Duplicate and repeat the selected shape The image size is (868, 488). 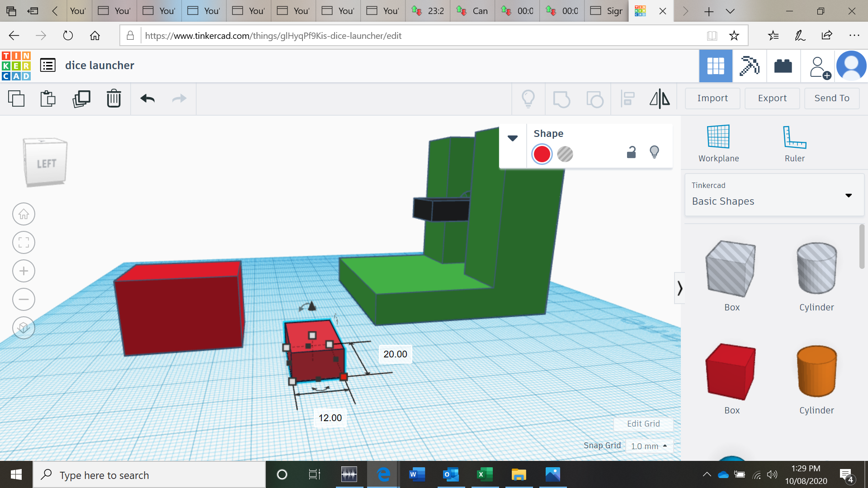coord(81,99)
